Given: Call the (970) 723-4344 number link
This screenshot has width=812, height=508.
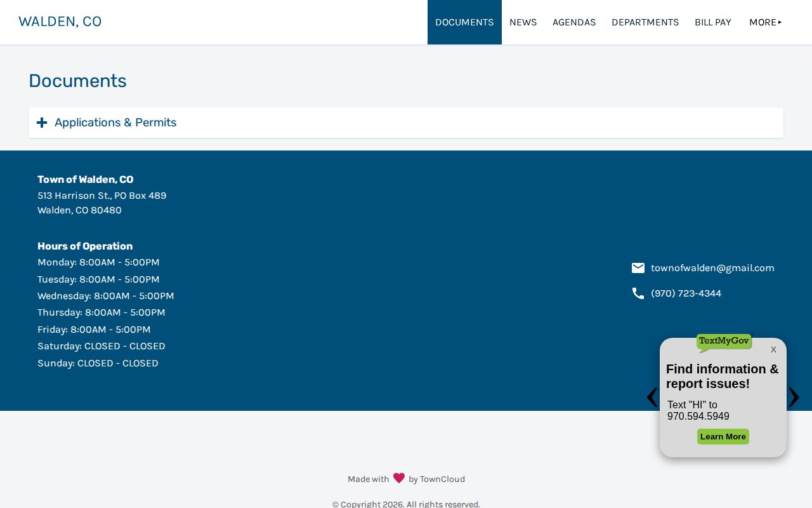Looking at the screenshot, I should coord(686,293).
